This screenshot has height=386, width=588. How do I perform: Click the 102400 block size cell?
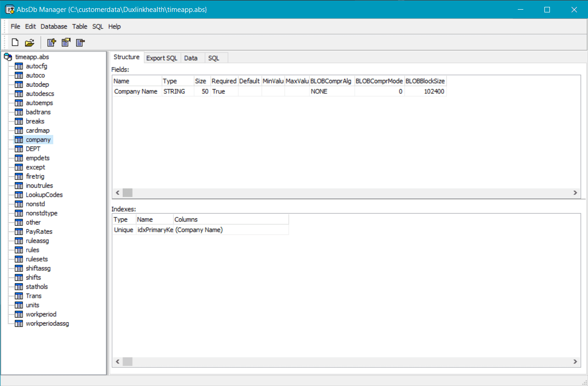425,91
